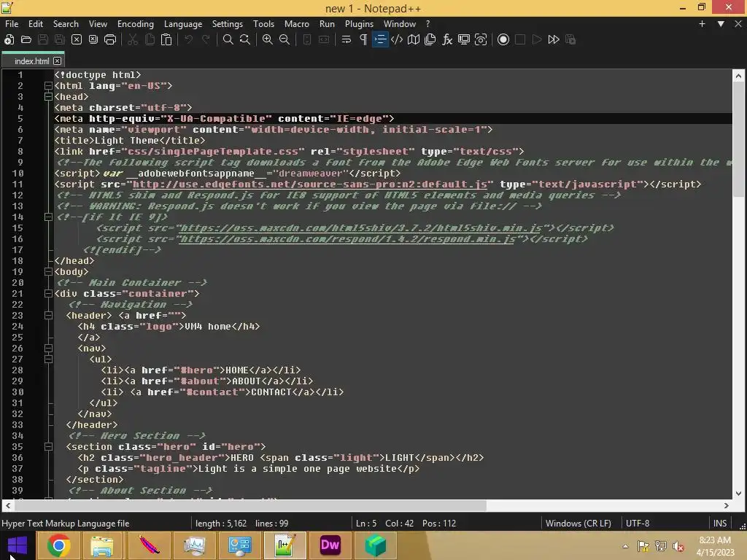Screen dimensions: 747x560
Task: Collapse the body fold marker on line 19
Action: pos(48,272)
